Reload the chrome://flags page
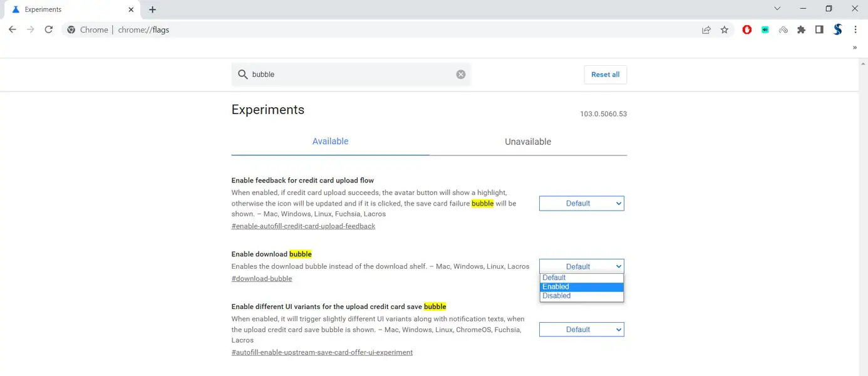 [x=48, y=29]
